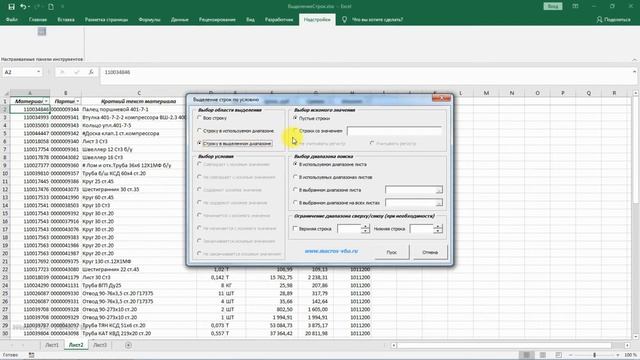The width and height of the screenshot is (640, 360).
Task: Click the lightbulb Tell Me icon
Action: pos(344,19)
